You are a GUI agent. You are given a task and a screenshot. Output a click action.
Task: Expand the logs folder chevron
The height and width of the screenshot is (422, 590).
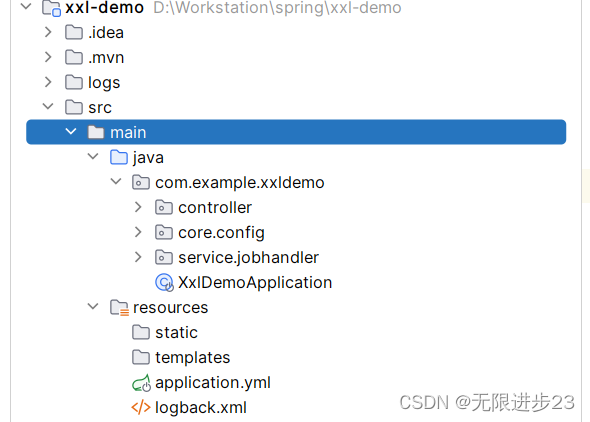[48, 82]
